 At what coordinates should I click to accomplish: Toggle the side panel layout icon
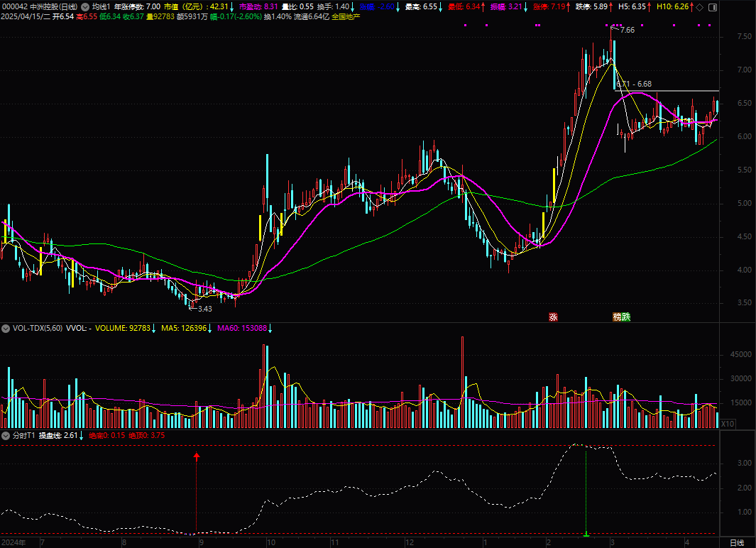point(713,7)
